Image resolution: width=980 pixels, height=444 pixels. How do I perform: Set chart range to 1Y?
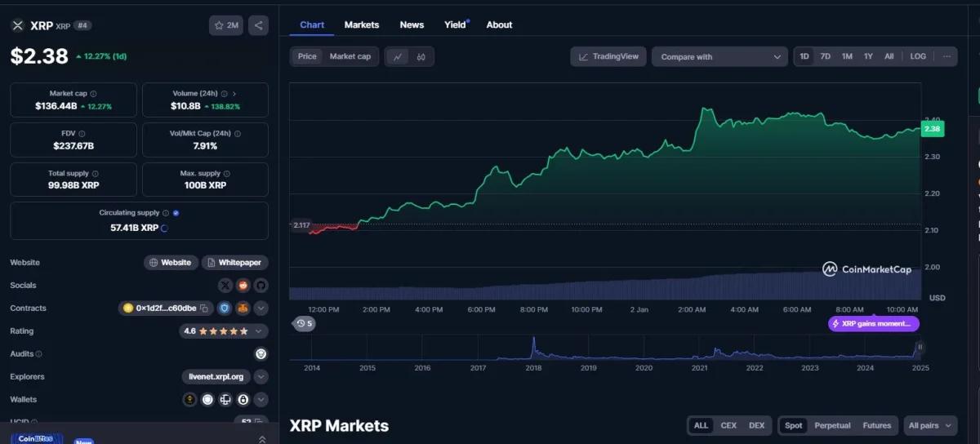point(868,56)
